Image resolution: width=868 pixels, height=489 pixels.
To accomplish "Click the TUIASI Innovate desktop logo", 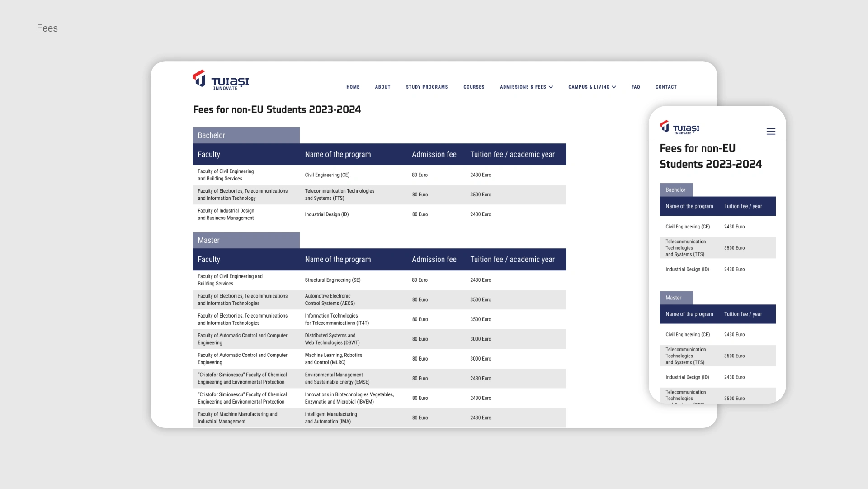I will click(x=221, y=80).
